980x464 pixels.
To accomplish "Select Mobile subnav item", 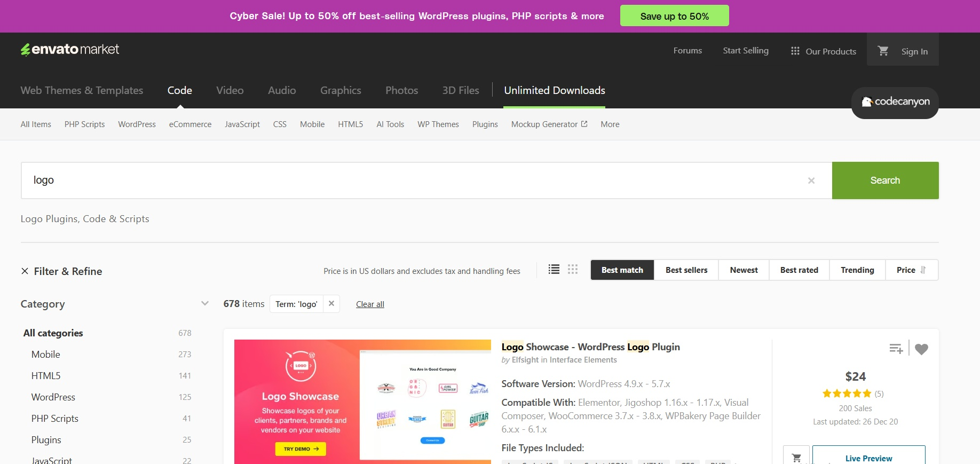I will coord(312,124).
